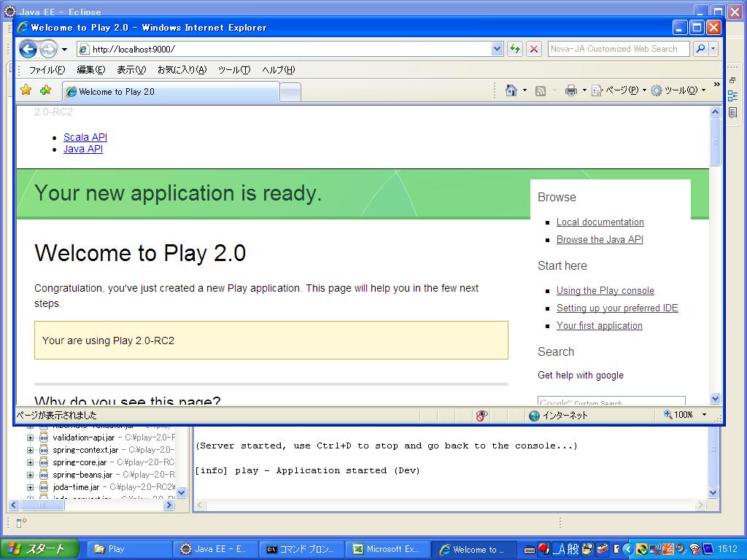Open the Scala API link
The height and width of the screenshot is (560, 747).
click(x=85, y=137)
